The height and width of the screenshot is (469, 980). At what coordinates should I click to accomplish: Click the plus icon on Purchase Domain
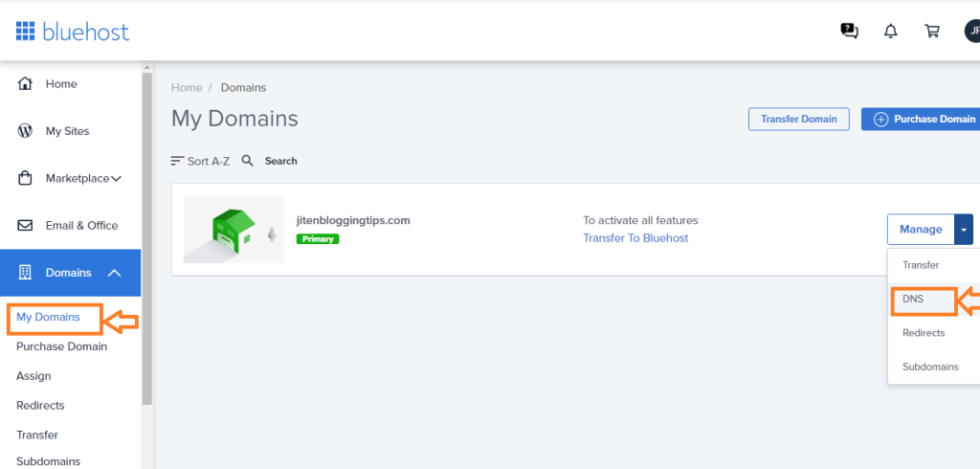tap(880, 120)
